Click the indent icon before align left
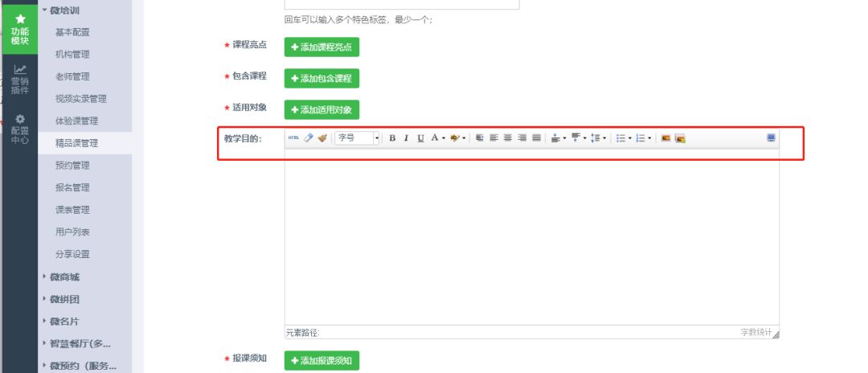This screenshot has height=373, width=868. tap(479, 137)
